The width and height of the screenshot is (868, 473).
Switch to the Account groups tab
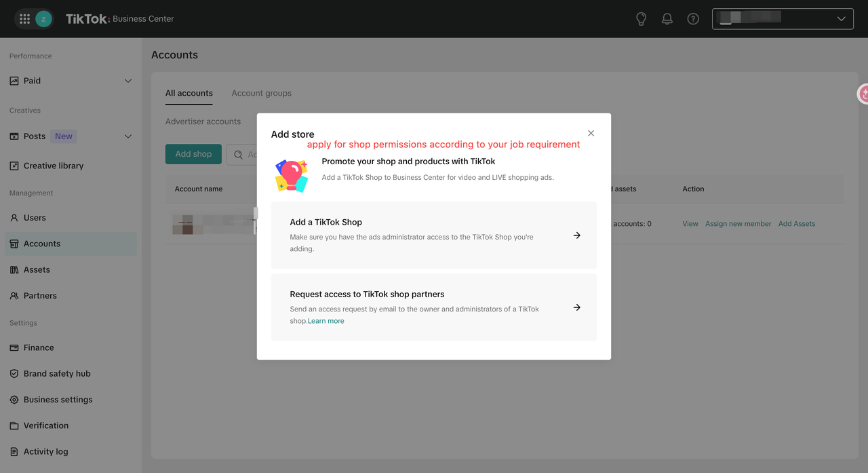(262, 93)
